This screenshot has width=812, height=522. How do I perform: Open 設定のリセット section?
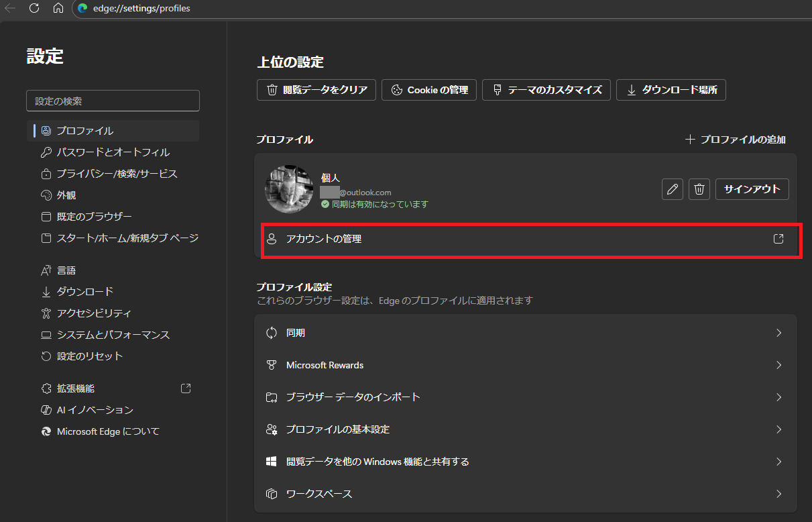point(113,356)
